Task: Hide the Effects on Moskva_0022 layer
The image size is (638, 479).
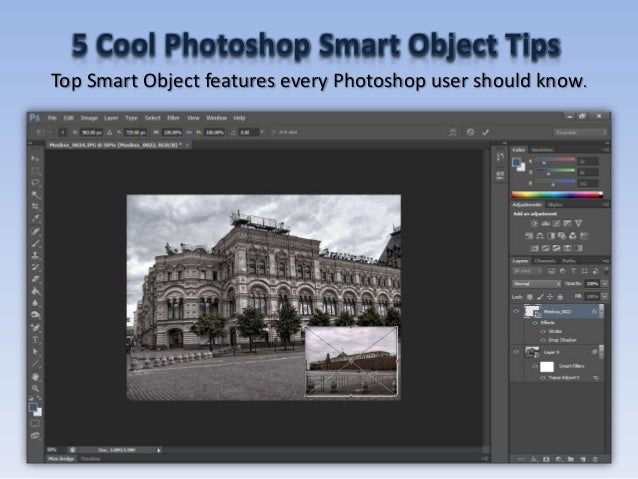Action: point(535,323)
